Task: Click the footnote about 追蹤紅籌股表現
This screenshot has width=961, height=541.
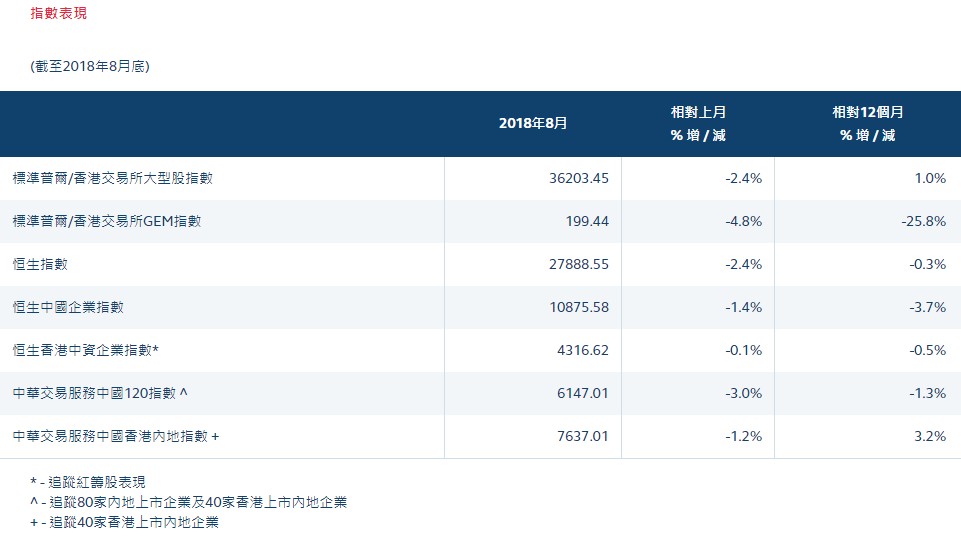Action: [x=94, y=482]
